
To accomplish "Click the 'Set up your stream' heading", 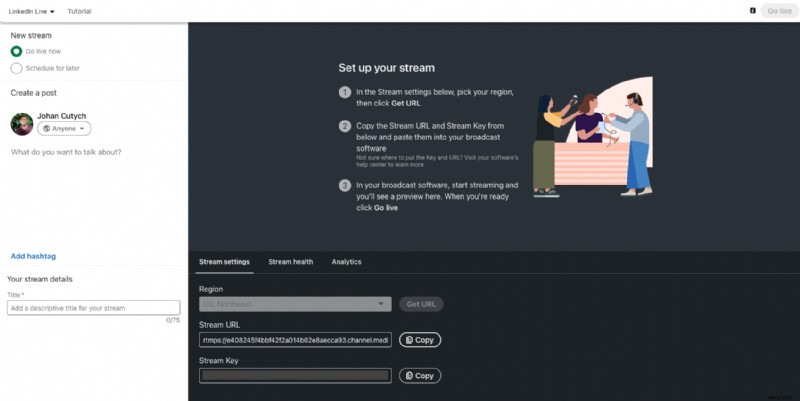I will click(386, 68).
